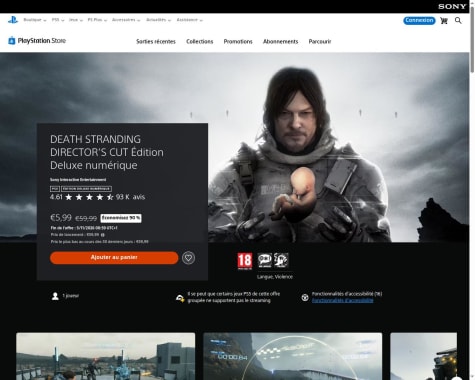Open first screenshot thumbnail with buildings
475x380 pixels.
106,356
